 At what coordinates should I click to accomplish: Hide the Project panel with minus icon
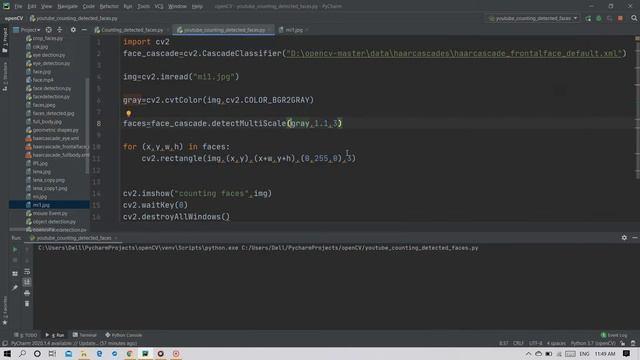(84, 30)
